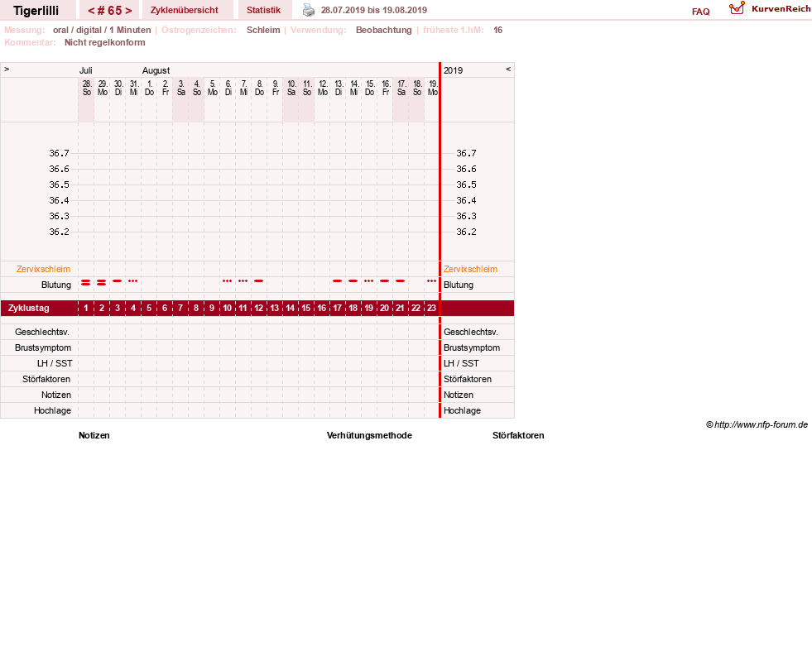This screenshot has width=812, height=666.
Task: Click the right 36.2 temperature label
Action: 466,232
